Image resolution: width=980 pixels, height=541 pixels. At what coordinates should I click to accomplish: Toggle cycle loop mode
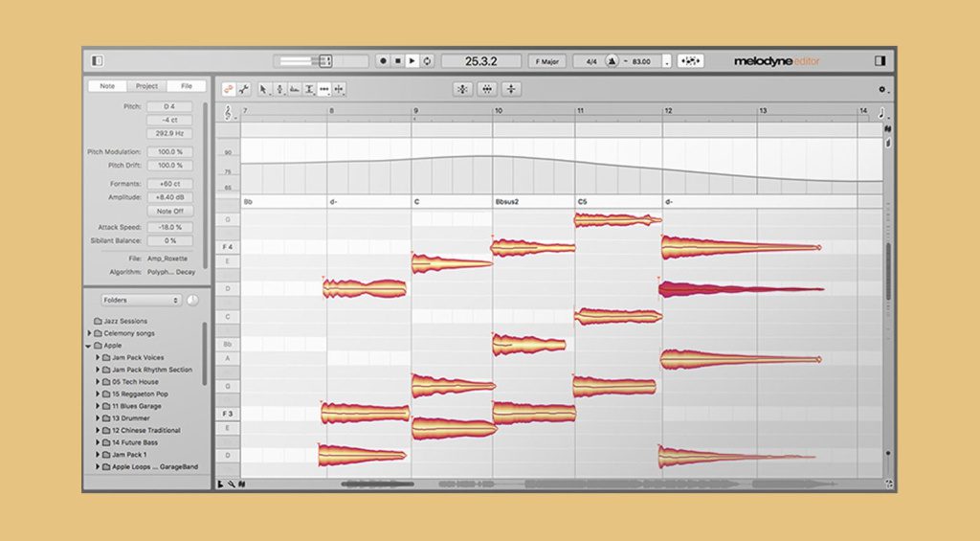pyautogui.click(x=427, y=61)
